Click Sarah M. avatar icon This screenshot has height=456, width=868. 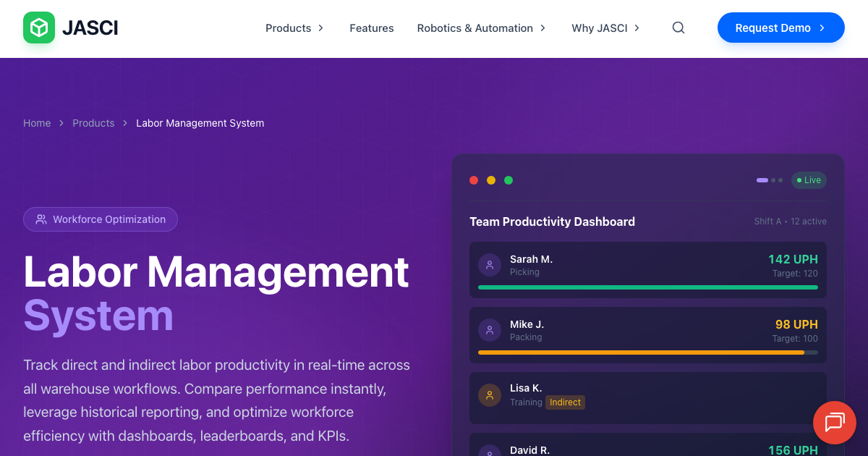click(x=490, y=265)
